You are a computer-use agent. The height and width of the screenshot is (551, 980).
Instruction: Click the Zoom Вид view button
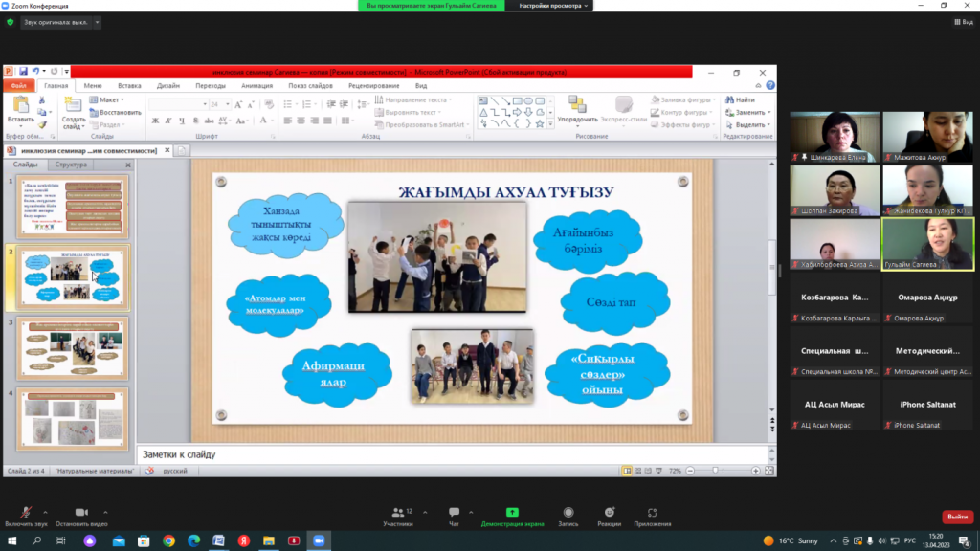point(964,22)
